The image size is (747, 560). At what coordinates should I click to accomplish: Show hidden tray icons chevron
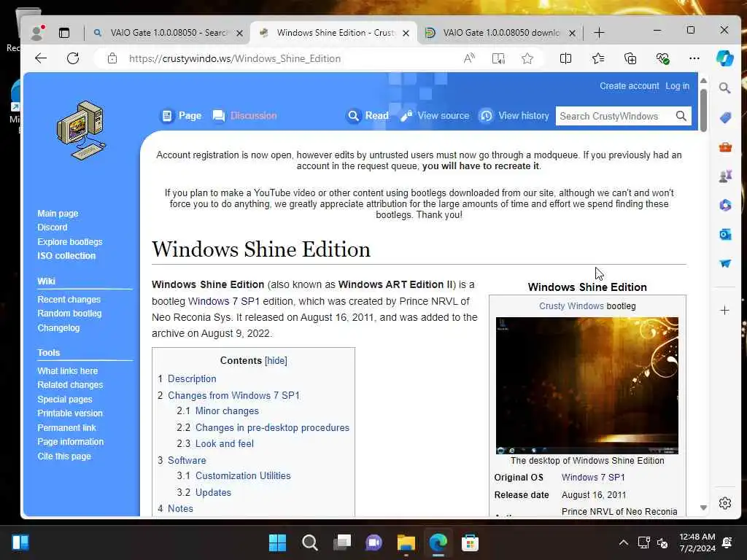(623, 542)
